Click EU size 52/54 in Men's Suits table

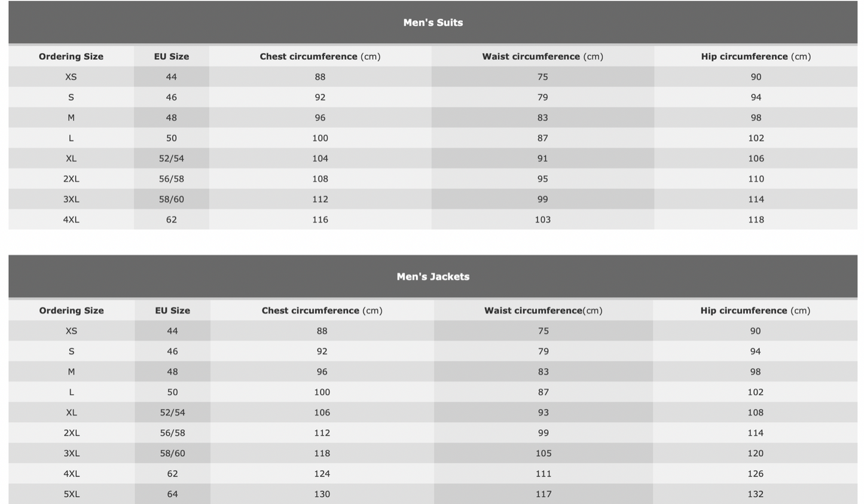click(x=172, y=159)
